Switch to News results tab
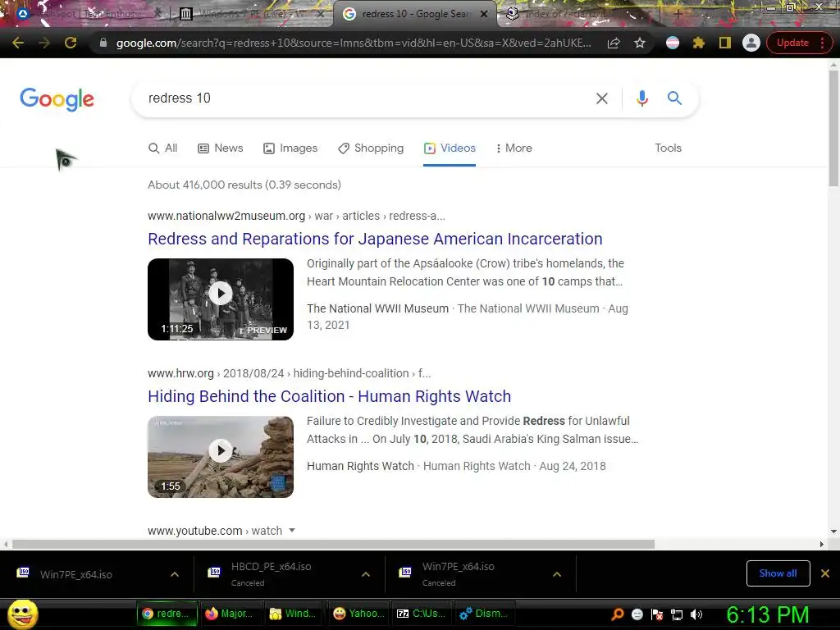This screenshot has width=840, height=630. 220,148
